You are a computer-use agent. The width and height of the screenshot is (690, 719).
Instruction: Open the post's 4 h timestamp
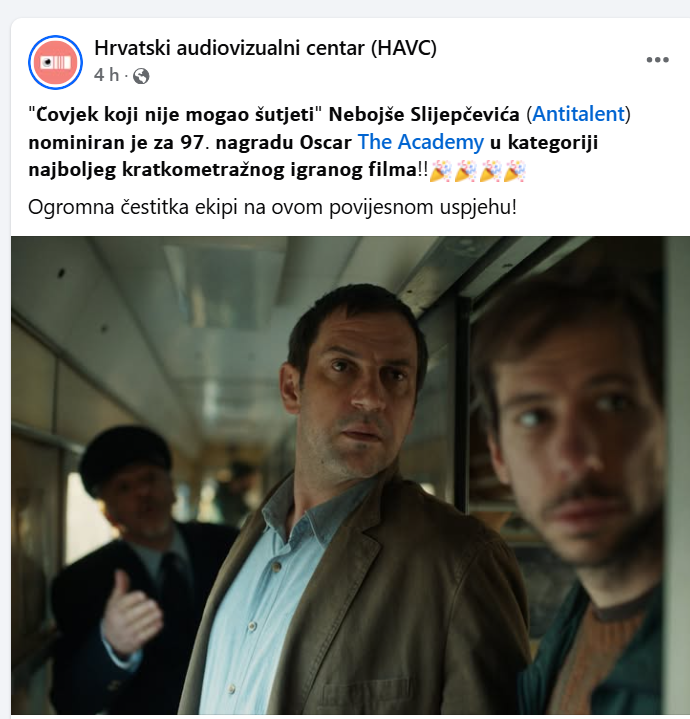106,75
